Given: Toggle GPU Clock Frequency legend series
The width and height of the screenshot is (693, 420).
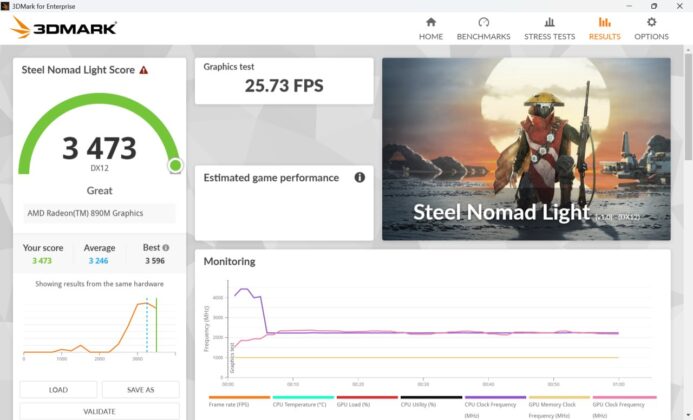Looking at the screenshot, I should [624, 407].
